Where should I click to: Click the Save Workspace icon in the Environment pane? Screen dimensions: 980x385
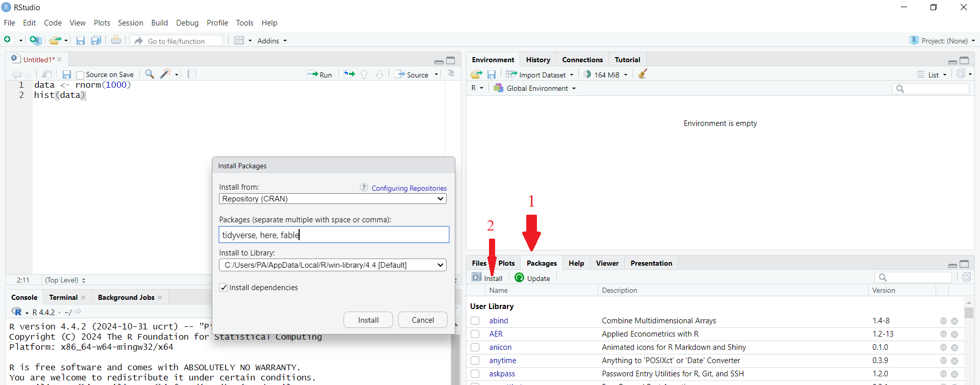click(x=492, y=74)
